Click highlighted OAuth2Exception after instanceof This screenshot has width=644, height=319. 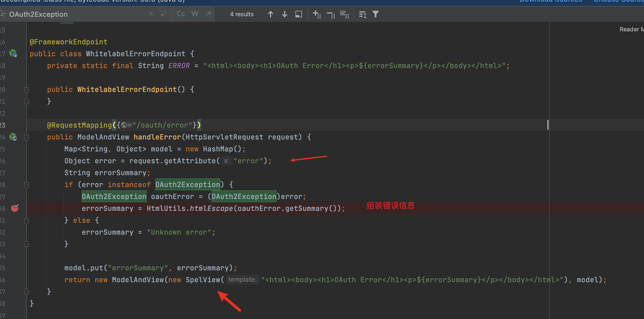click(x=188, y=185)
